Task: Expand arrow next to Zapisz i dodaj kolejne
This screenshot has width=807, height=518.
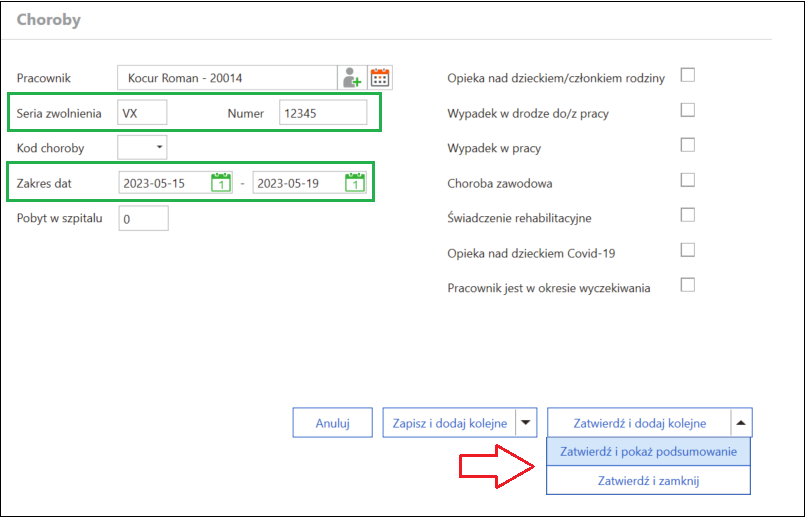Action: click(525, 423)
